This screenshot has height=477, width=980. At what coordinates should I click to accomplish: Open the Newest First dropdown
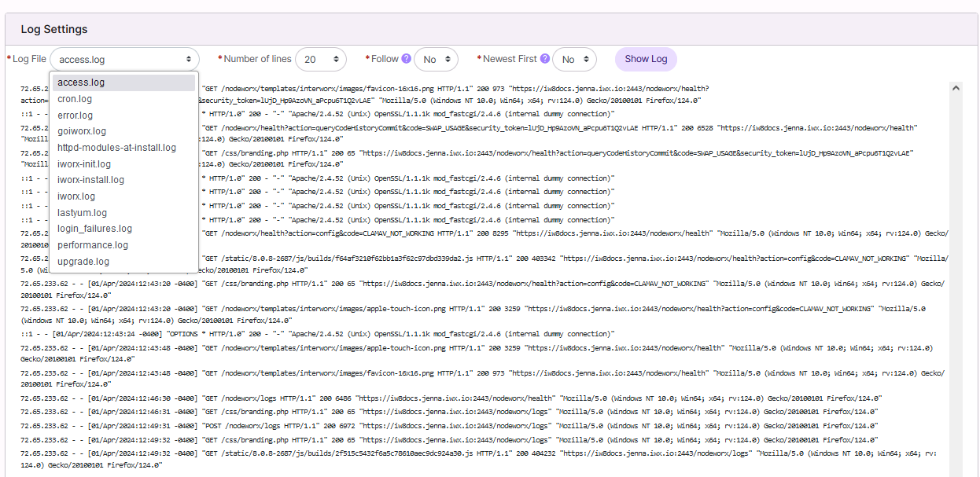click(575, 59)
